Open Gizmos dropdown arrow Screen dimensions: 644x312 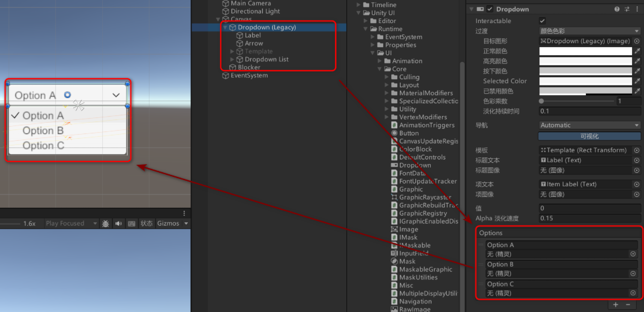[x=186, y=224]
